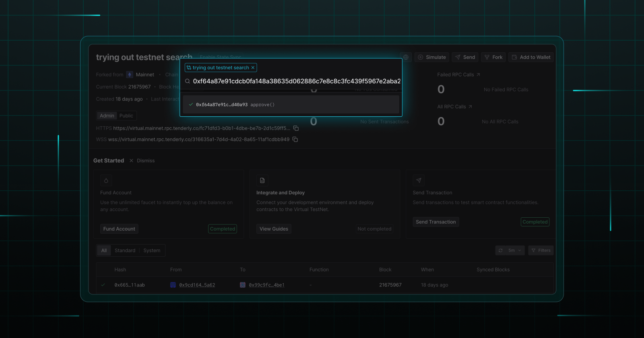This screenshot has width=644, height=338.
Task: Click the X icon beside Dismiss
Action: [131, 161]
